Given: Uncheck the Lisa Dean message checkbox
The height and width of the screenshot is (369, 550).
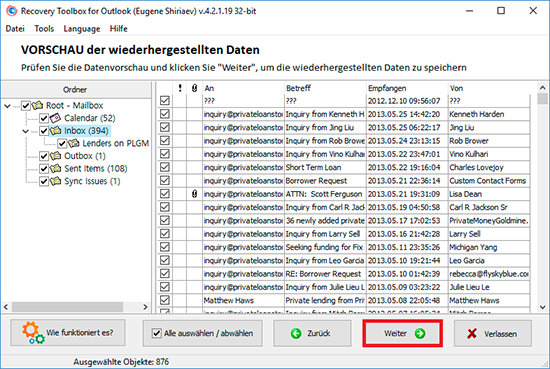Looking at the screenshot, I should (165, 194).
